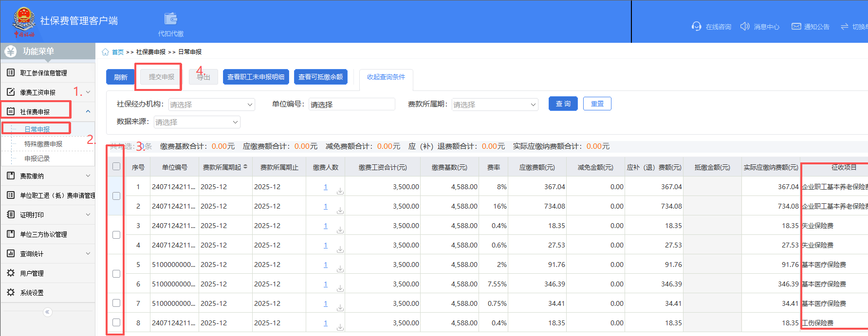
Task: Toggle the select-all checkbox in table header
Action: 116,167
